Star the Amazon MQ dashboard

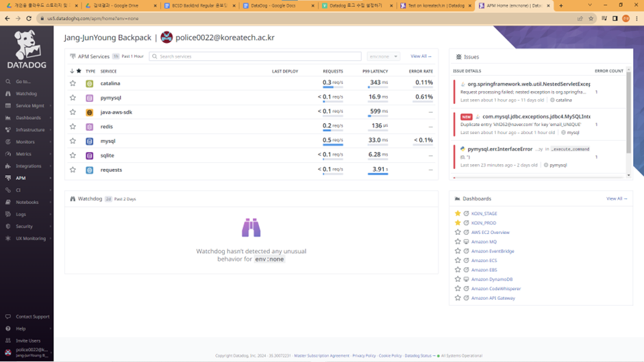(458, 242)
